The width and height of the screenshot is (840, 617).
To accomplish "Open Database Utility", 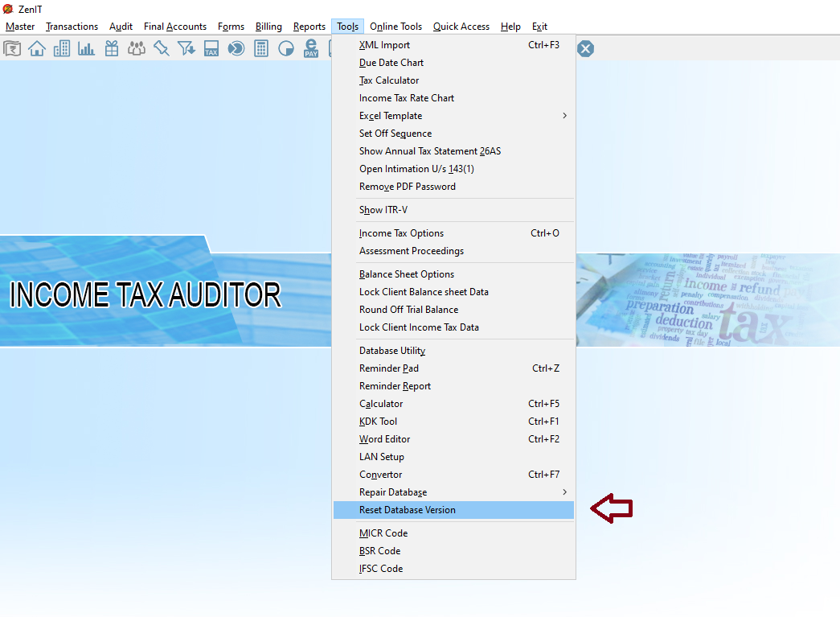I will tap(453, 351).
